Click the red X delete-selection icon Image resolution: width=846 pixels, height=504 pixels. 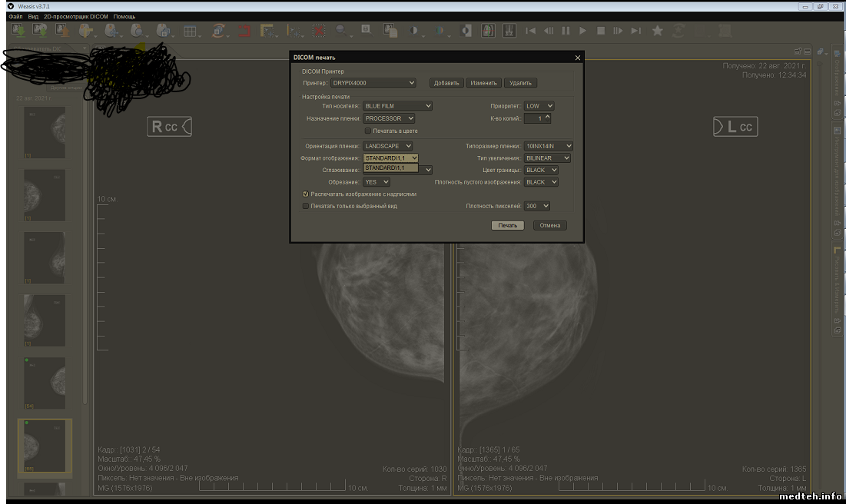click(x=318, y=31)
